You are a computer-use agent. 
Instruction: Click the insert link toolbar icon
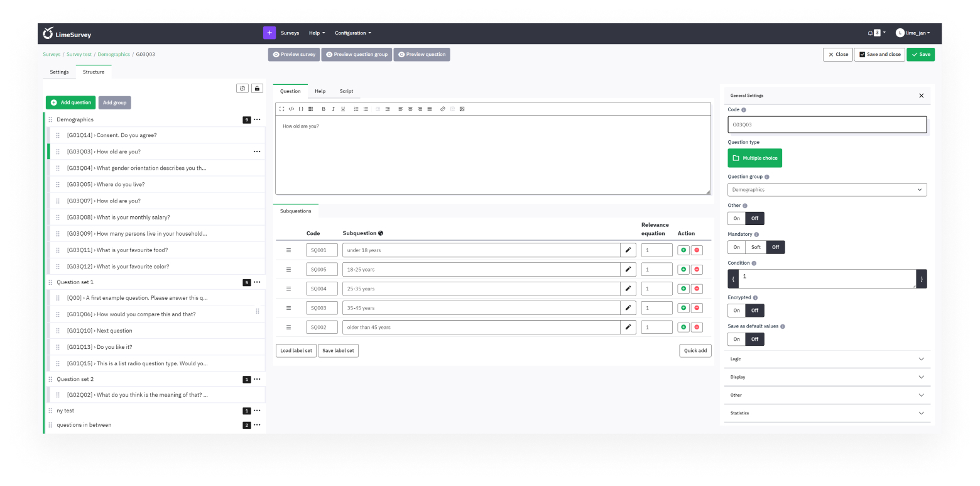tap(442, 109)
